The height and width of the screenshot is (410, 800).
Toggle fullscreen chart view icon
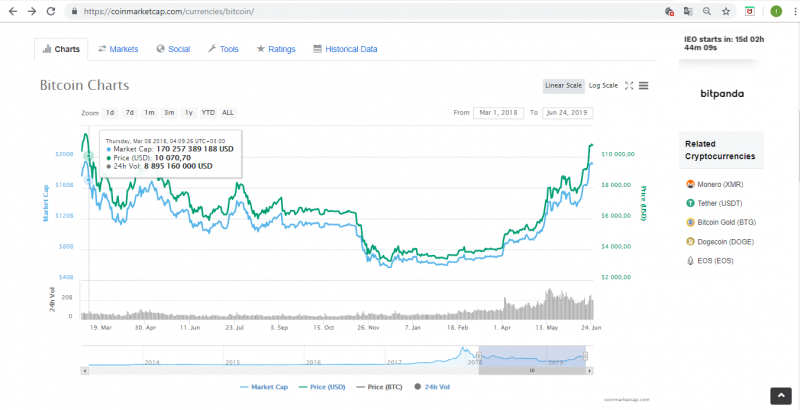click(629, 86)
